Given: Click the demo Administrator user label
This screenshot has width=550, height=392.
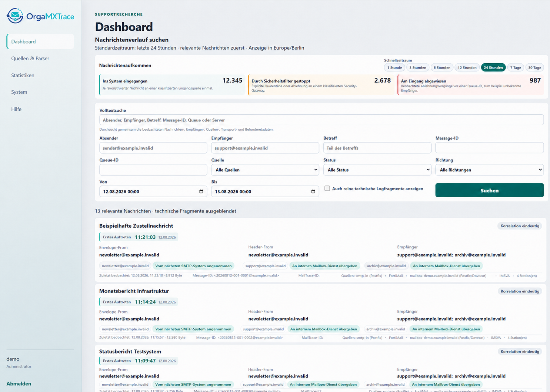Looking at the screenshot, I should (19, 362).
